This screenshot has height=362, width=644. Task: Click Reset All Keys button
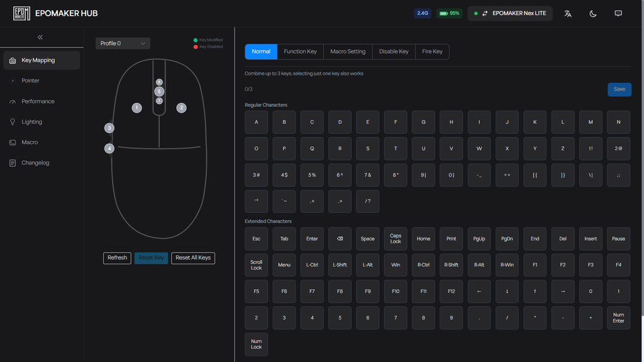click(193, 258)
